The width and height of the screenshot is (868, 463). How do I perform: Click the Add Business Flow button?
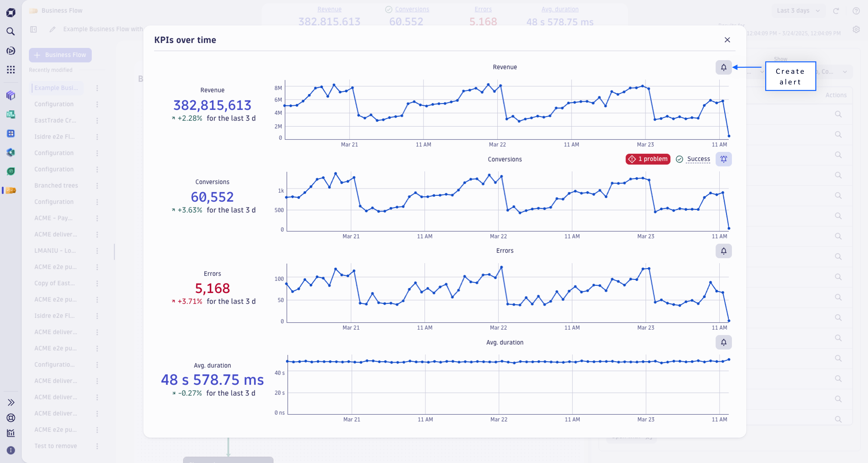pos(60,55)
